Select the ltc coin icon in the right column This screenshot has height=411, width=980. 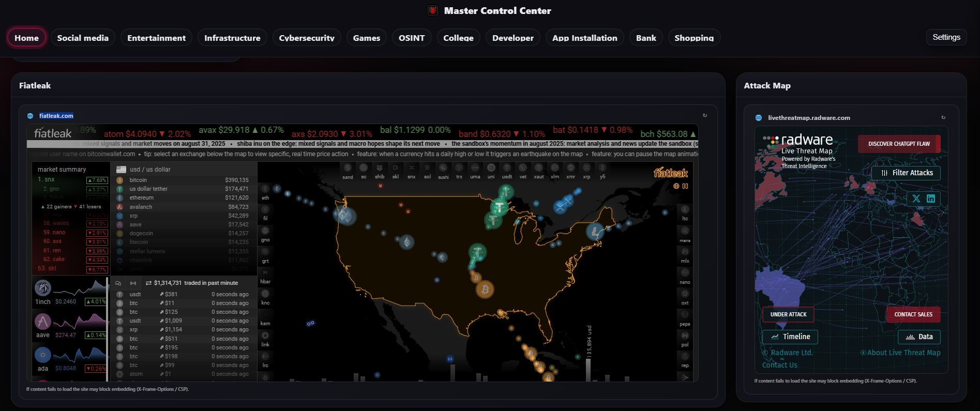tap(685, 210)
